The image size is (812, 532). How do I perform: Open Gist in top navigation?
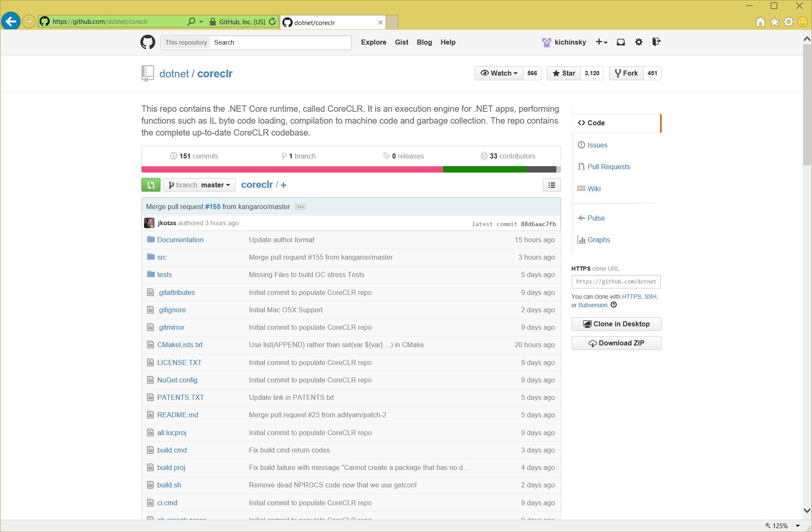[402, 42]
